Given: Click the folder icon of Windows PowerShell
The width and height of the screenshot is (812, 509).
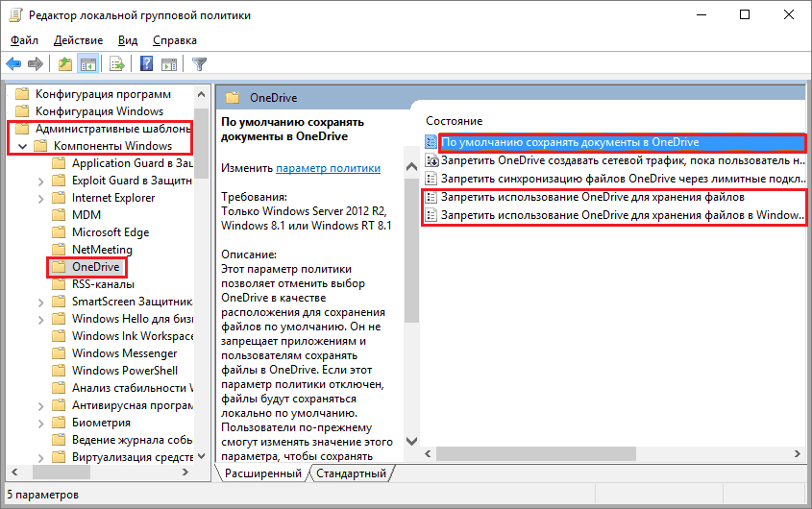Looking at the screenshot, I should (x=59, y=371).
